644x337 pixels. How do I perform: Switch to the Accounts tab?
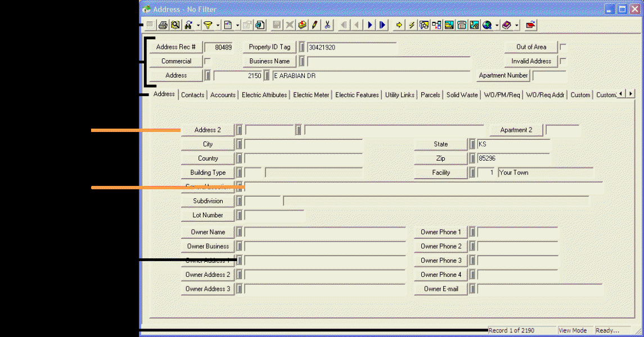(223, 95)
